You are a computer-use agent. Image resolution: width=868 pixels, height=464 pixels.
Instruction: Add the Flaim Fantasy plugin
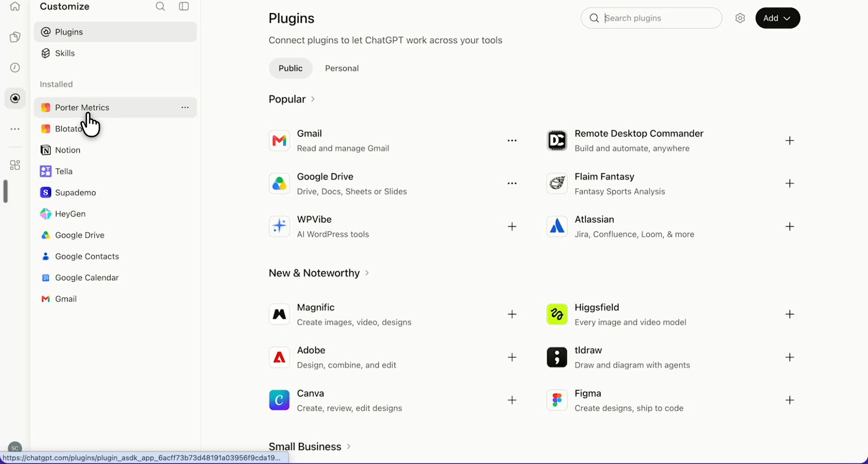[x=790, y=184]
